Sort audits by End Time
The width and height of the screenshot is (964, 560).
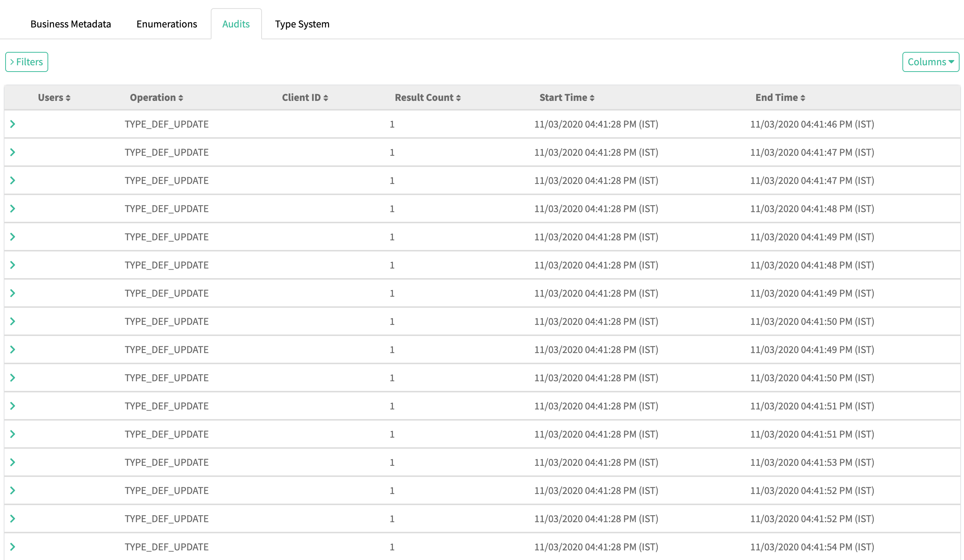pyautogui.click(x=803, y=98)
